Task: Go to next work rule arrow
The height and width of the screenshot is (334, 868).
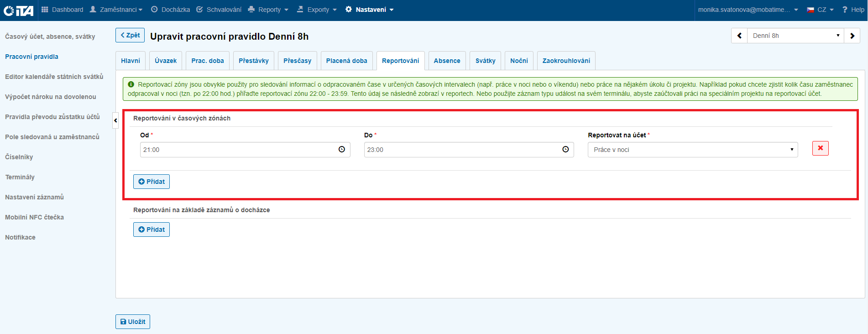Action: coord(852,36)
